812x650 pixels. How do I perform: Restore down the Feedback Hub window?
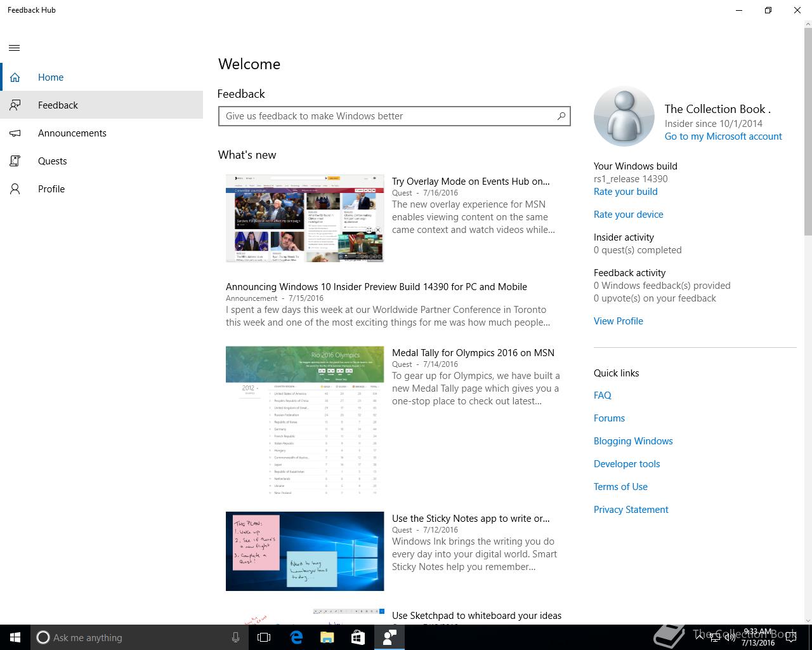point(768,10)
